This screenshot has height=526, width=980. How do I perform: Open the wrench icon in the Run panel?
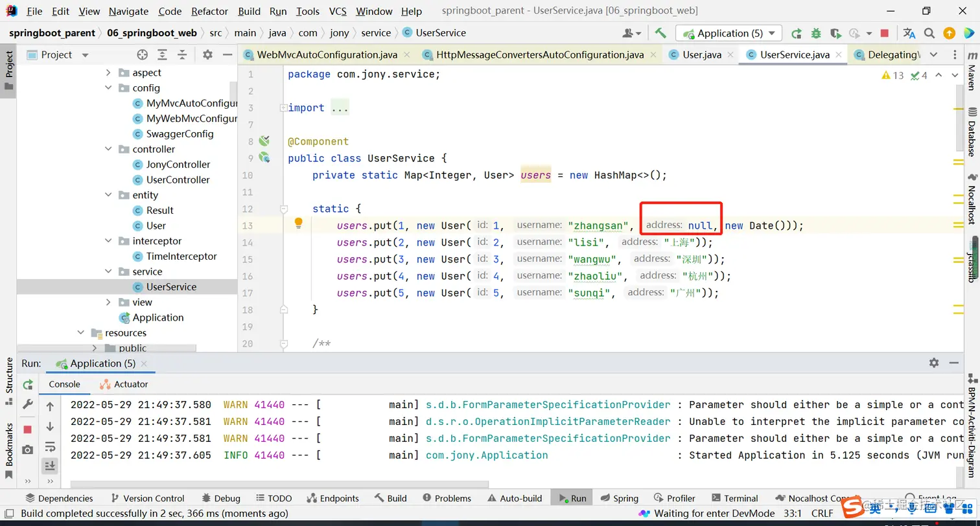28,404
